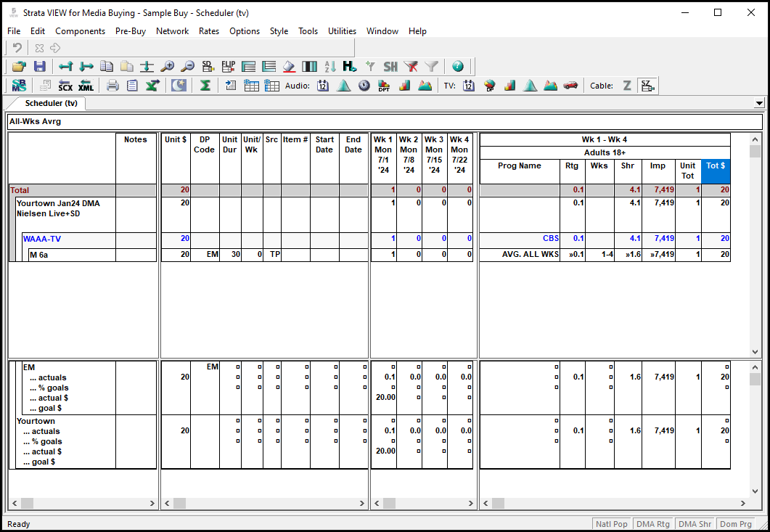Click the Unit $ column header
The image size is (770, 532).
point(176,159)
